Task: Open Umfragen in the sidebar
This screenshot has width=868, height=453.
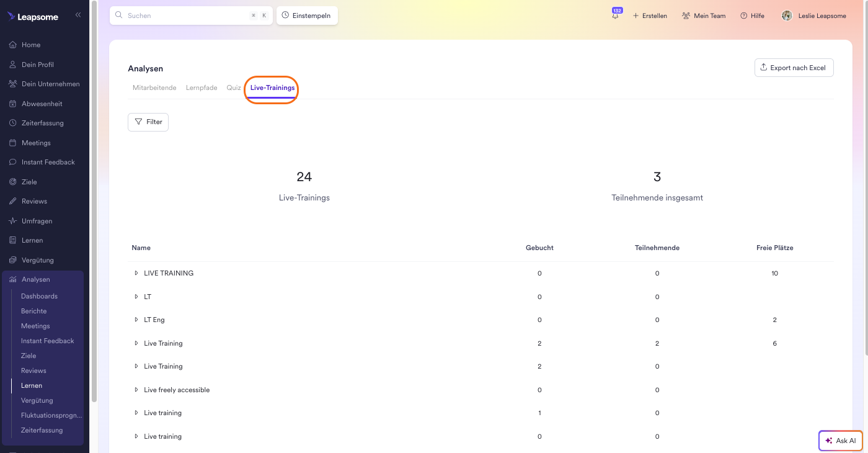Action: tap(37, 221)
